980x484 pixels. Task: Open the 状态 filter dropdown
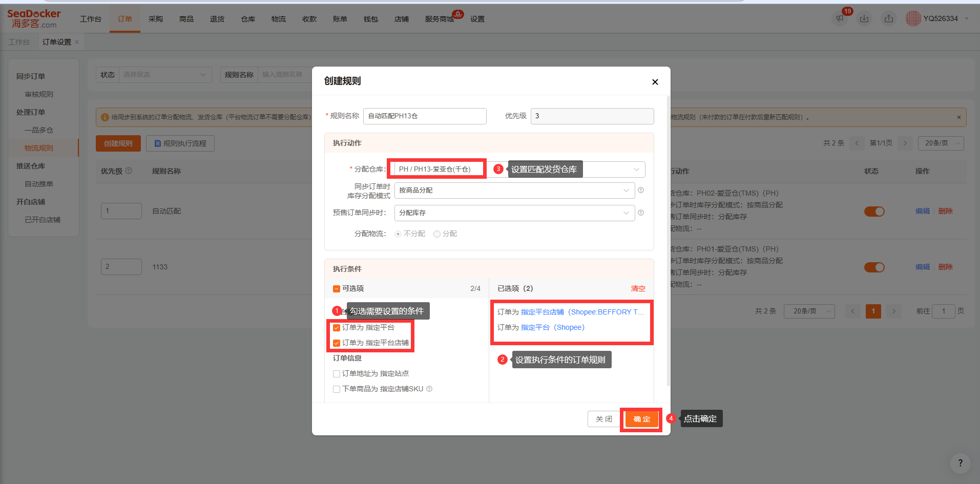point(165,75)
